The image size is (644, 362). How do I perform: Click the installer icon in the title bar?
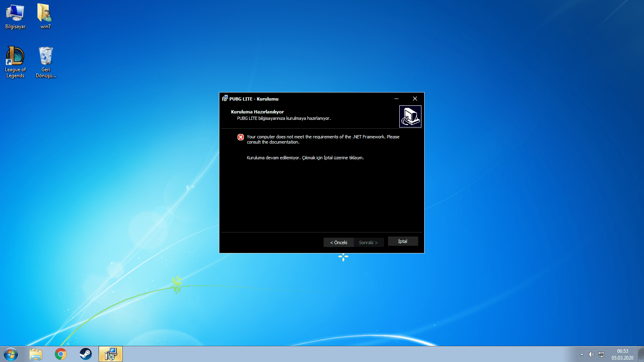(x=225, y=99)
